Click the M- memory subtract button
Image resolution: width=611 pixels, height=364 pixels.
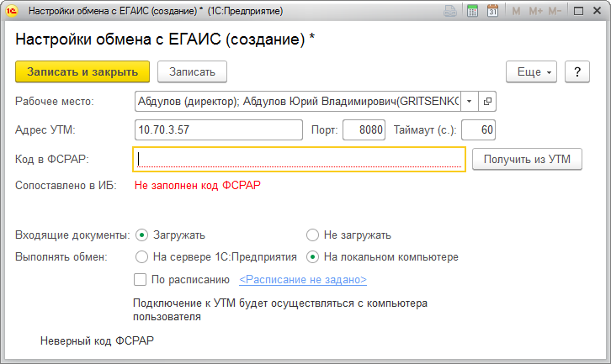coord(555,11)
